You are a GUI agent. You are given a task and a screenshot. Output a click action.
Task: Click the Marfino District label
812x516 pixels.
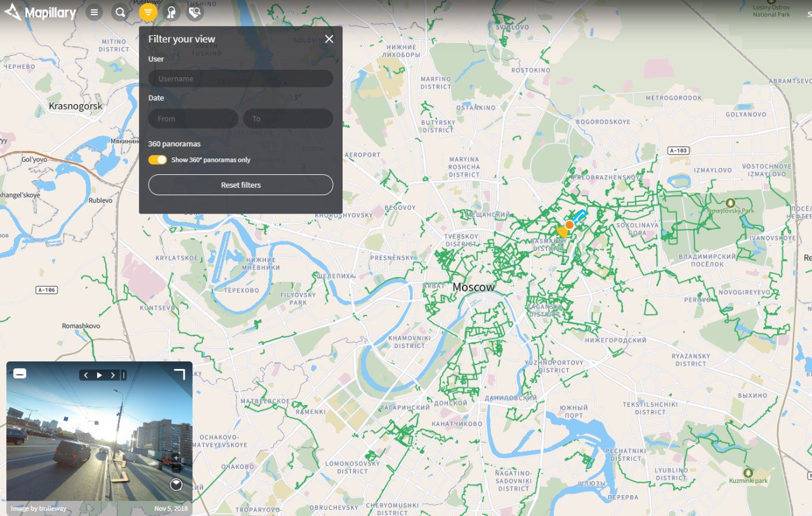point(435,82)
